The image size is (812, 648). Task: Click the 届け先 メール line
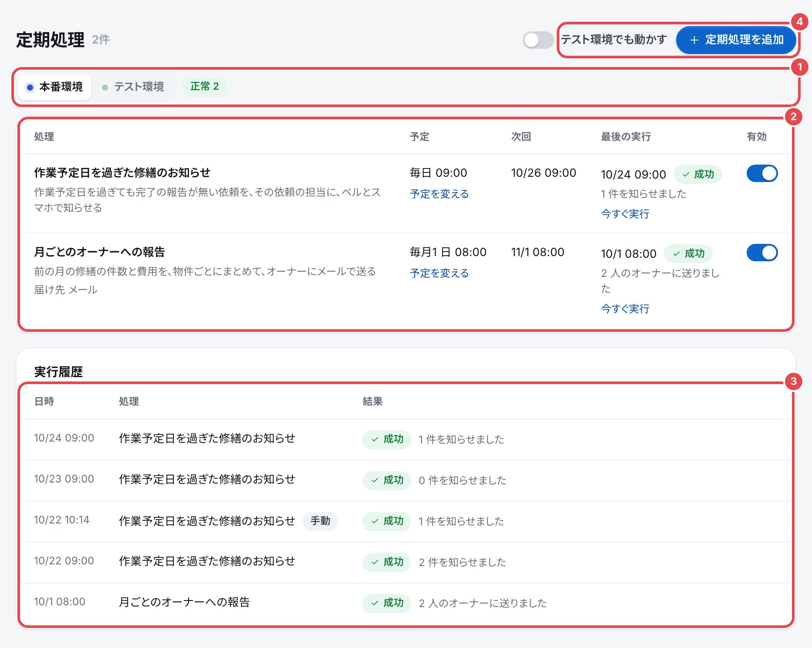click(x=66, y=290)
